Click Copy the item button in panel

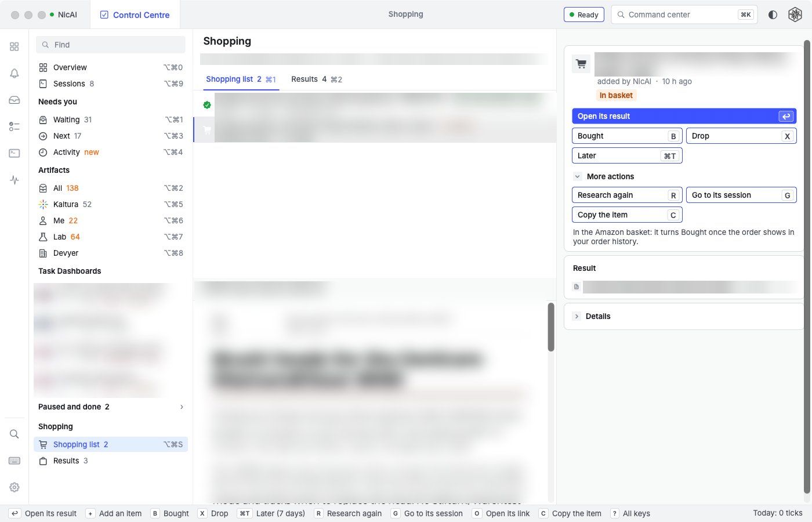(x=627, y=215)
